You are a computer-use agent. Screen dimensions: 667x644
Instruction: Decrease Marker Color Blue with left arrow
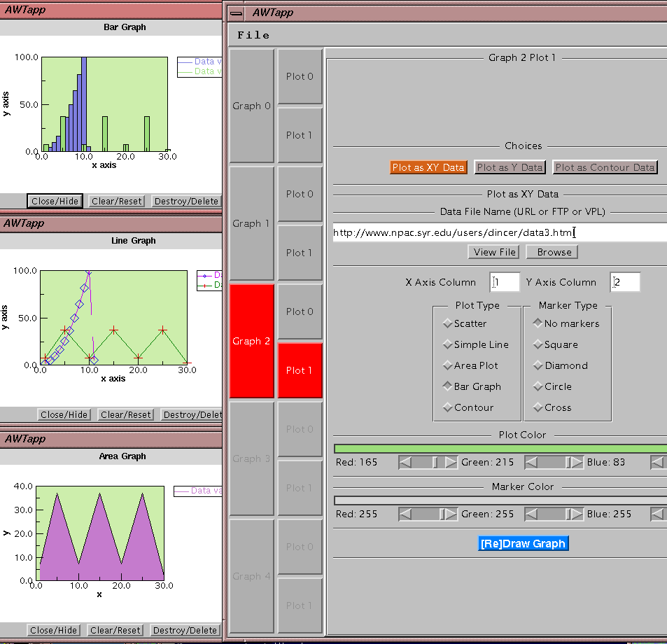point(658,514)
